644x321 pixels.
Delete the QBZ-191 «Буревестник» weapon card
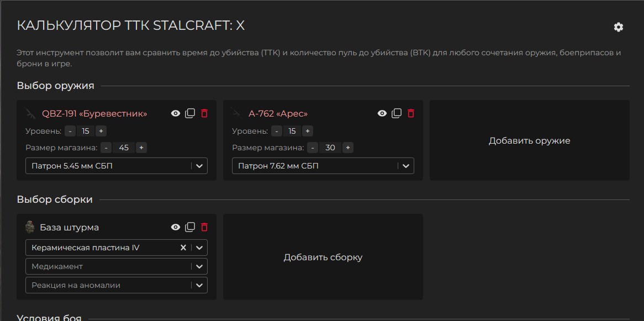204,113
